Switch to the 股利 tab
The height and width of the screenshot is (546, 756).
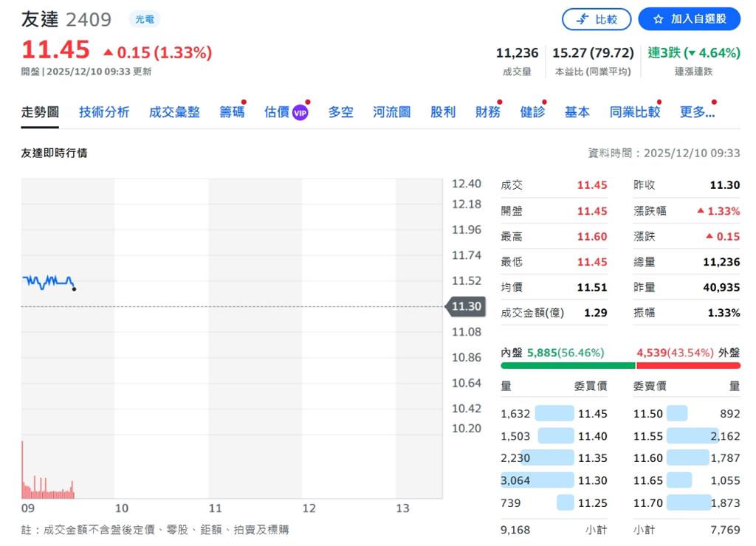pyautogui.click(x=442, y=111)
